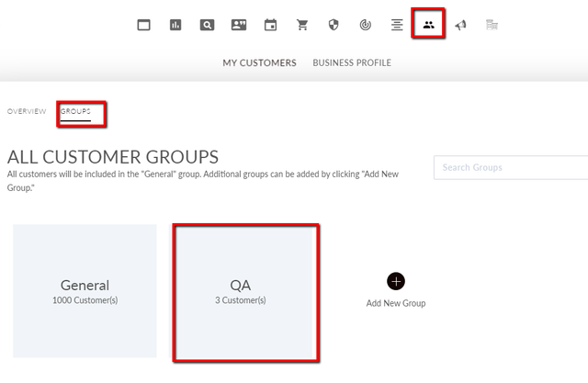
Task: Open the QA customer group card
Action: point(244,291)
